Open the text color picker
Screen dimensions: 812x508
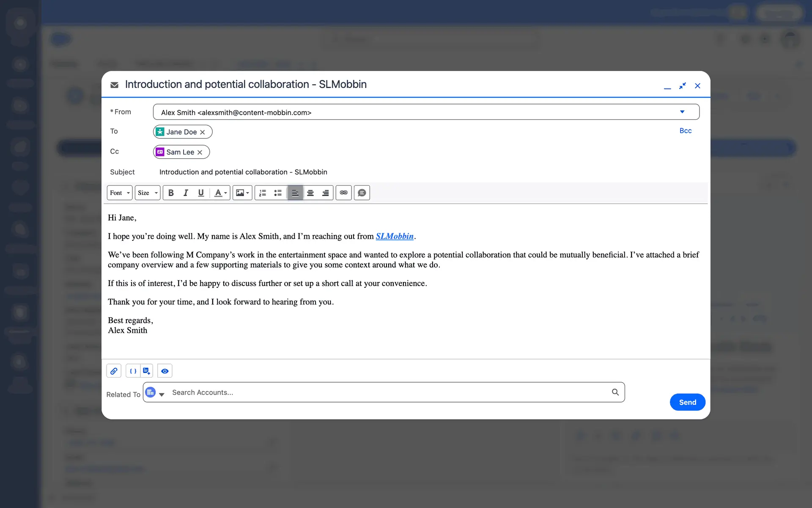coord(220,193)
